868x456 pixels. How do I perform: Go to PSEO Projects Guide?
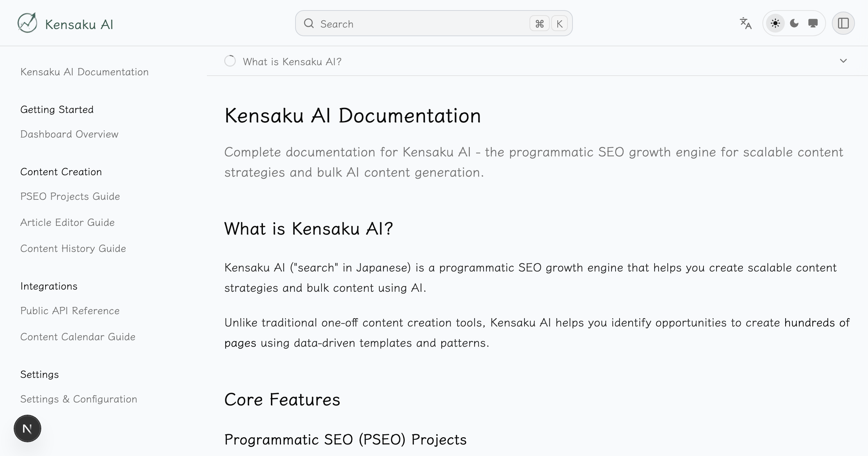[70, 196]
